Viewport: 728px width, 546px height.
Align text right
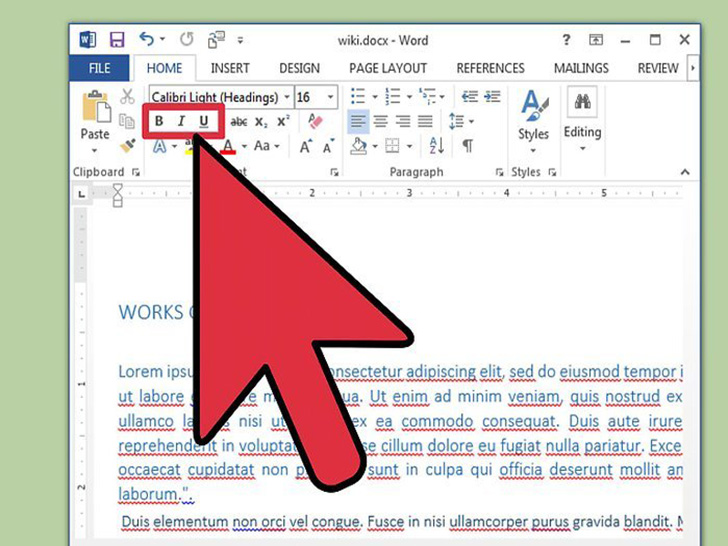pos(403,121)
